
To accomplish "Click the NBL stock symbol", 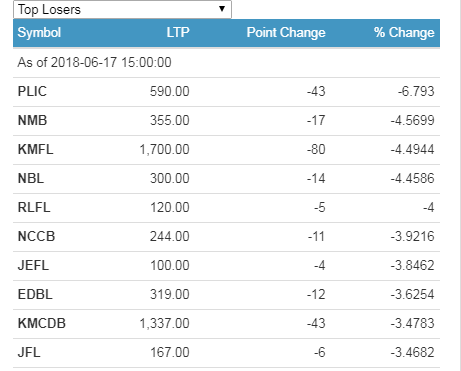I will (31, 178).
